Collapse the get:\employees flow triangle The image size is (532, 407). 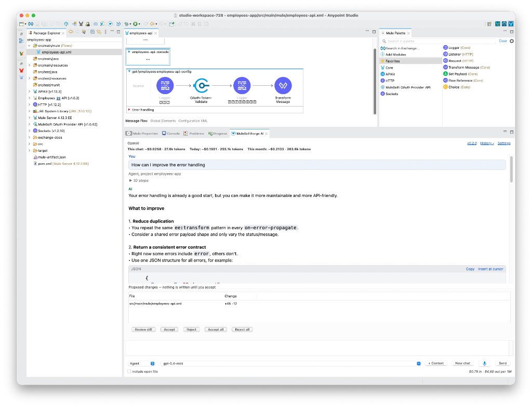[129, 72]
